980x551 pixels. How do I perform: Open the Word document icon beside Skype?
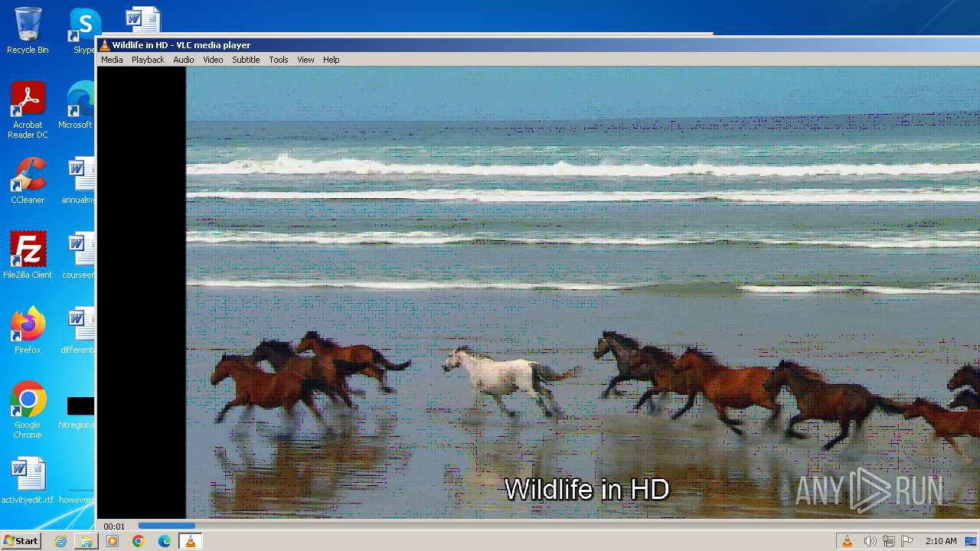click(143, 20)
